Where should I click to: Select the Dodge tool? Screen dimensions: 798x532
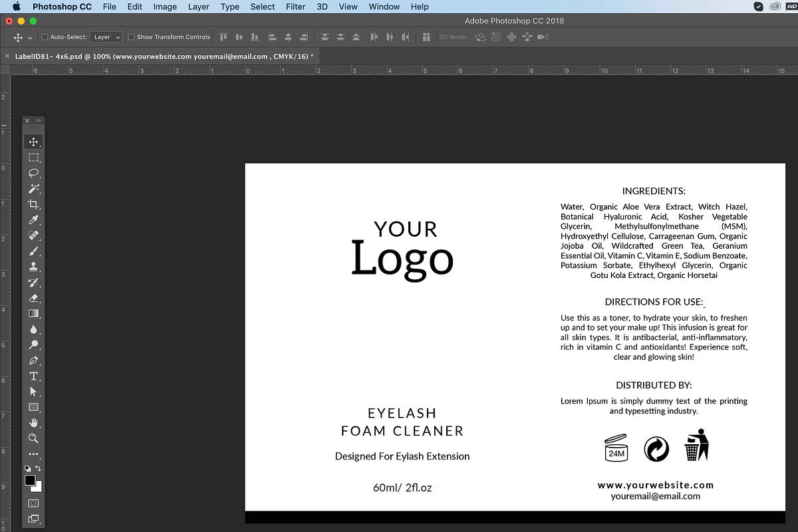coord(33,344)
